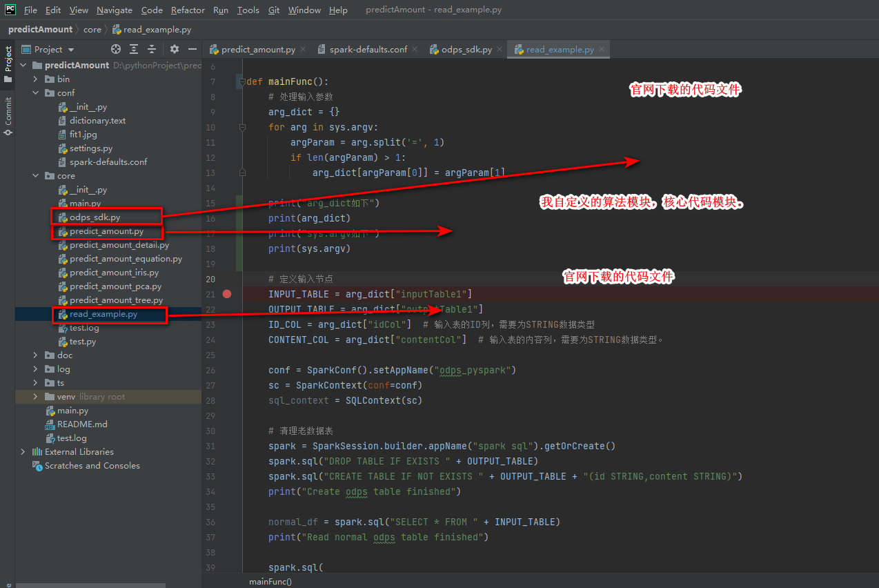Collapse the conf folder
The height and width of the screenshot is (588, 879).
pos(36,93)
